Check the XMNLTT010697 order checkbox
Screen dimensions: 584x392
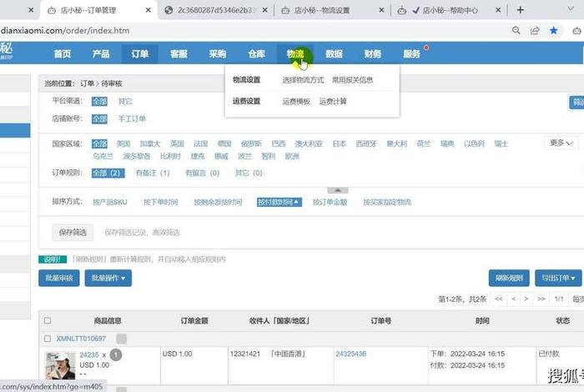48,339
